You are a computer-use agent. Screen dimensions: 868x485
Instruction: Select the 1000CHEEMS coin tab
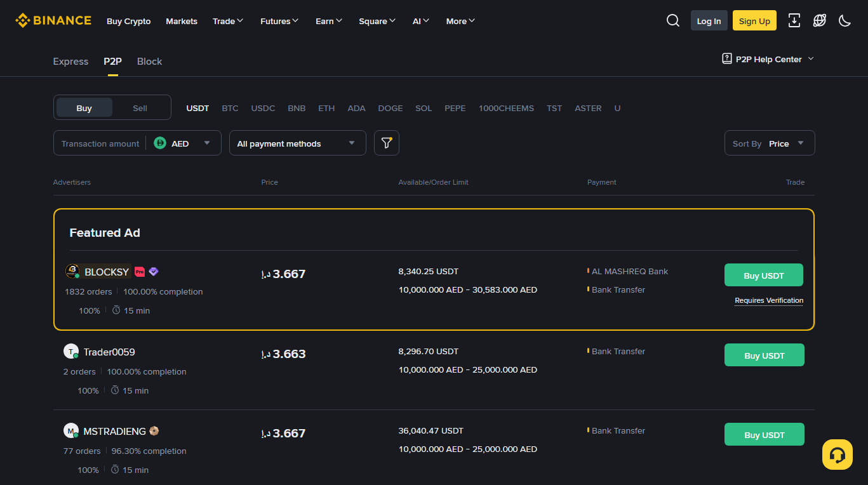coord(506,108)
